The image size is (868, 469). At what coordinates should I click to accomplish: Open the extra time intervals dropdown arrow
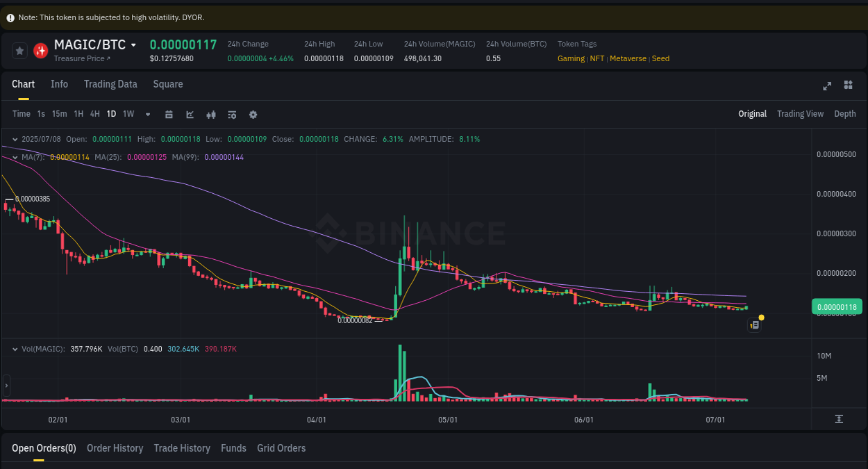coord(147,114)
